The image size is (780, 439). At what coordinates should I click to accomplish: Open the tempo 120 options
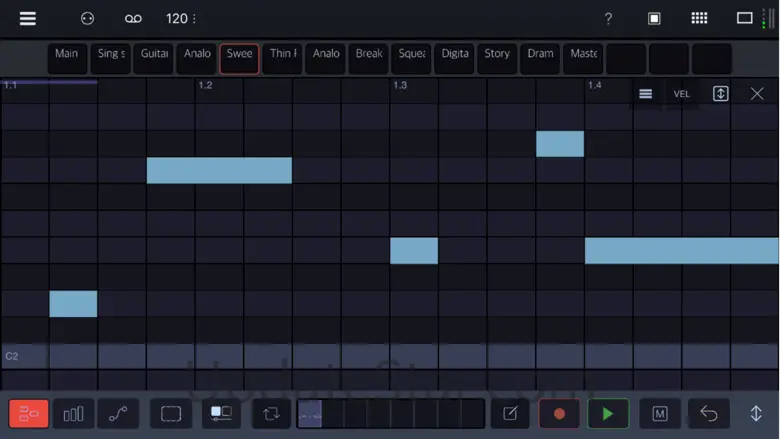point(180,19)
